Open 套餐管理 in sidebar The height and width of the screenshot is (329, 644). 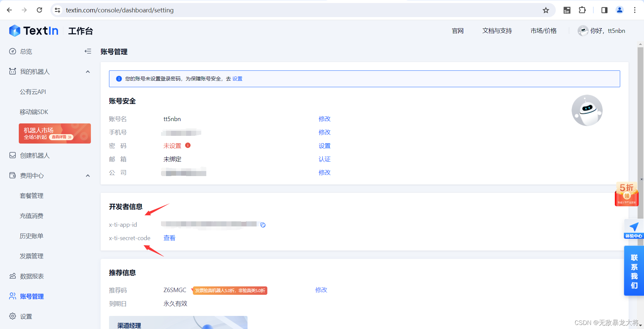point(32,196)
